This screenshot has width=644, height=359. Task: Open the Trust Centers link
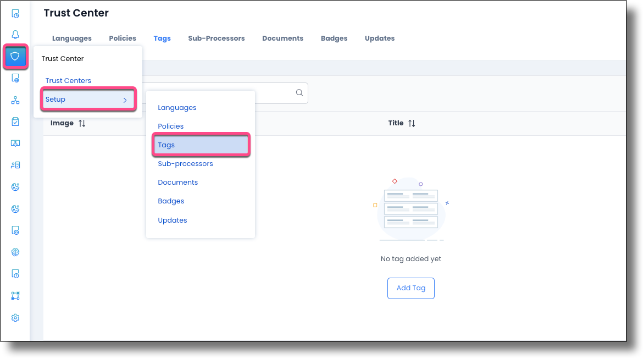click(68, 80)
